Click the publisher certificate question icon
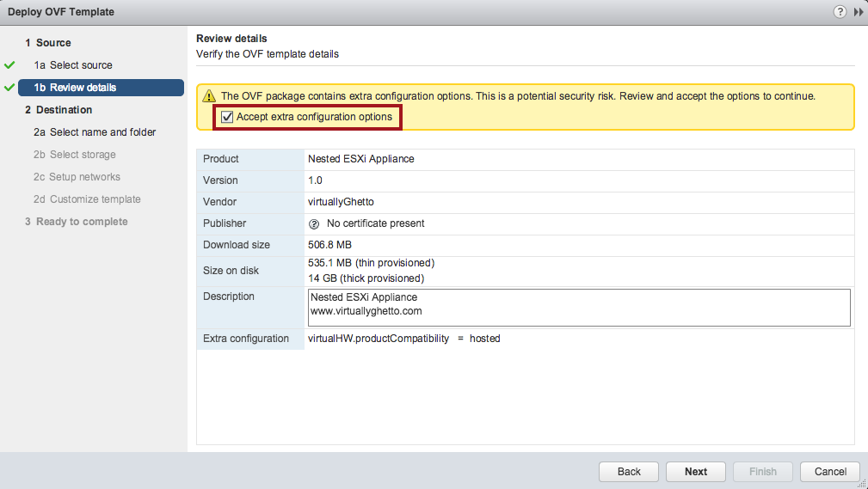Image resolution: width=868 pixels, height=489 pixels. pos(314,223)
